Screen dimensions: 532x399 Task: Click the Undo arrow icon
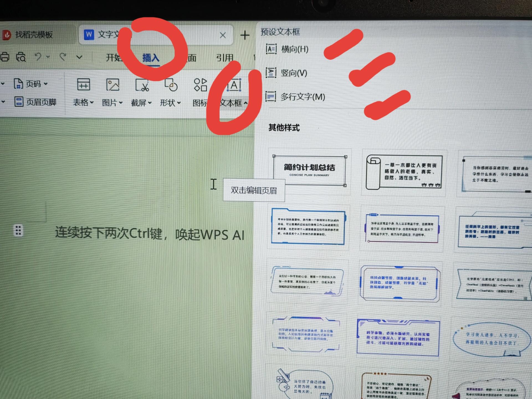tap(38, 57)
